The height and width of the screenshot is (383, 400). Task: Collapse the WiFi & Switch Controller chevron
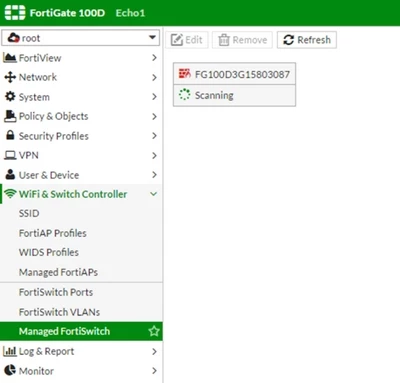tap(154, 194)
